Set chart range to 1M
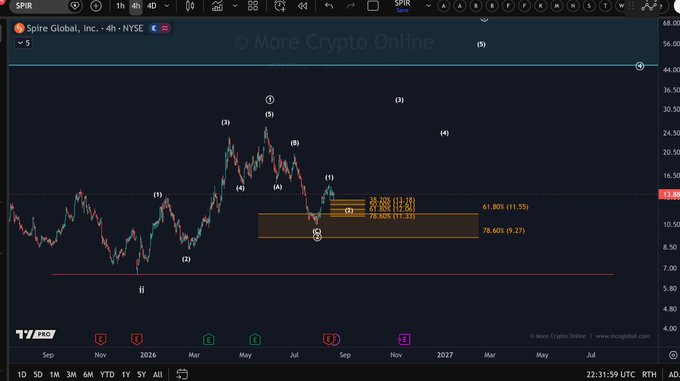The image size is (680, 381). (x=54, y=374)
